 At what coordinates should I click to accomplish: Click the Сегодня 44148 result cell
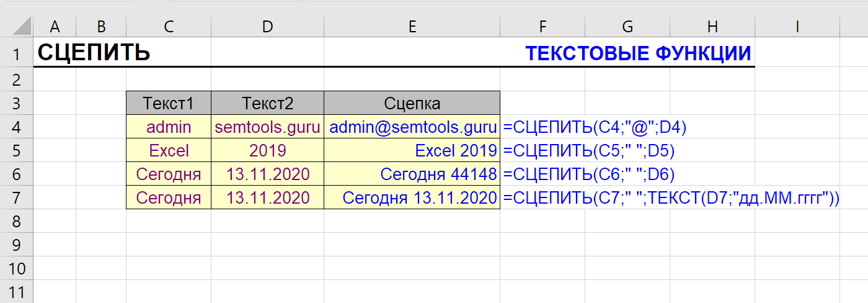[412, 174]
